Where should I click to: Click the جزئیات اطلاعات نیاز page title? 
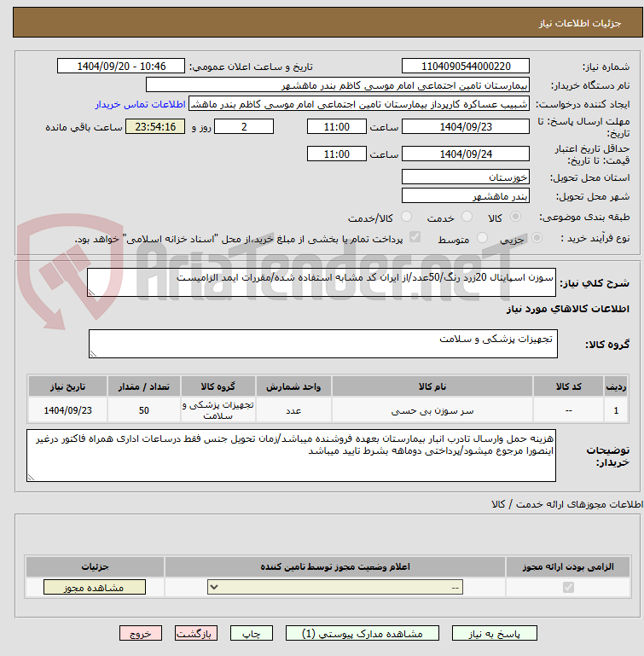tap(579, 23)
